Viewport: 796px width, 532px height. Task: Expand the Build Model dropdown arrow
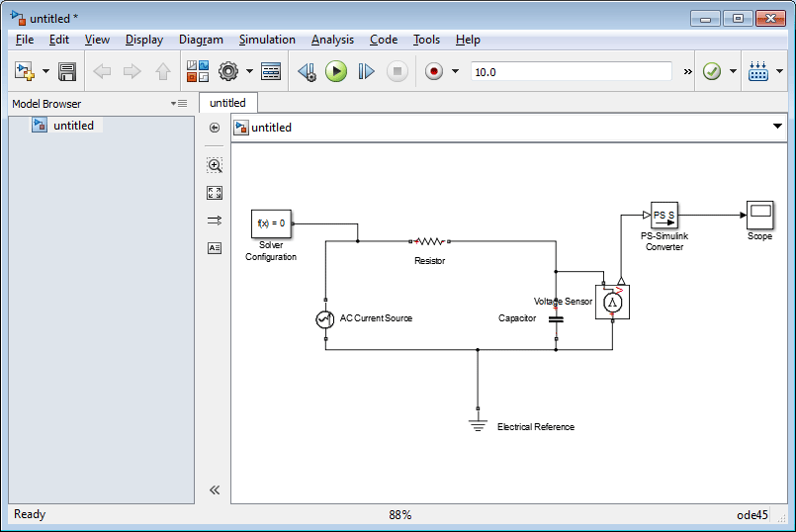(780, 71)
